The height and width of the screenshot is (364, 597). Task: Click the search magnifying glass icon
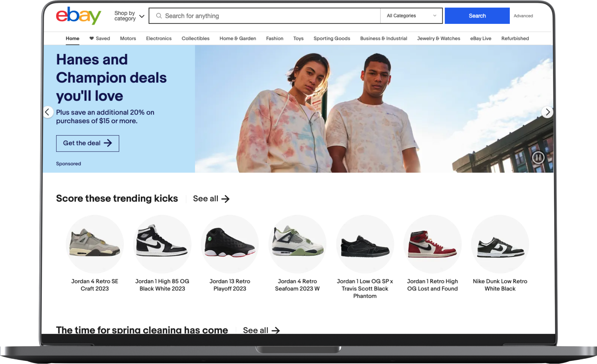(x=159, y=16)
